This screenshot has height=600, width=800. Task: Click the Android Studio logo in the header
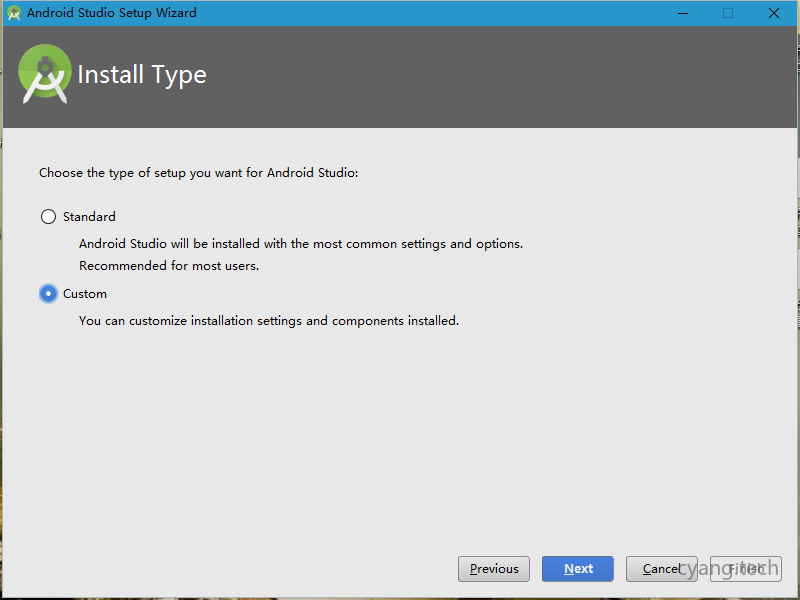click(x=45, y=73)
